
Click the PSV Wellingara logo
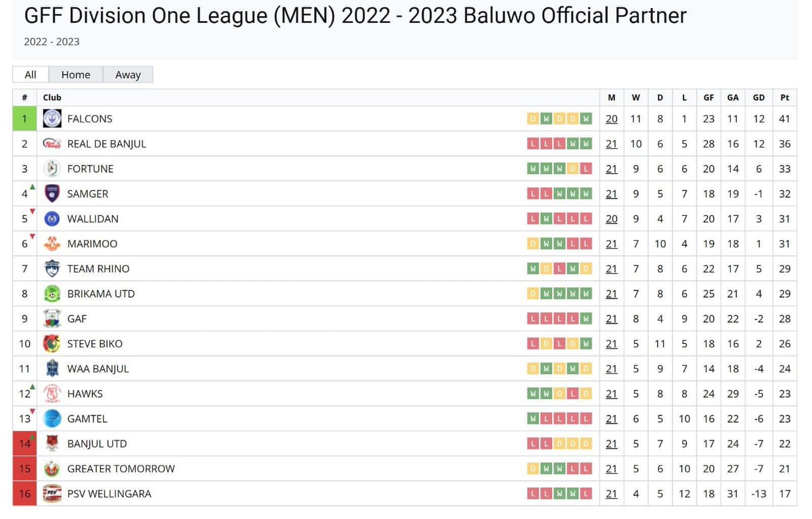point(52,494)
